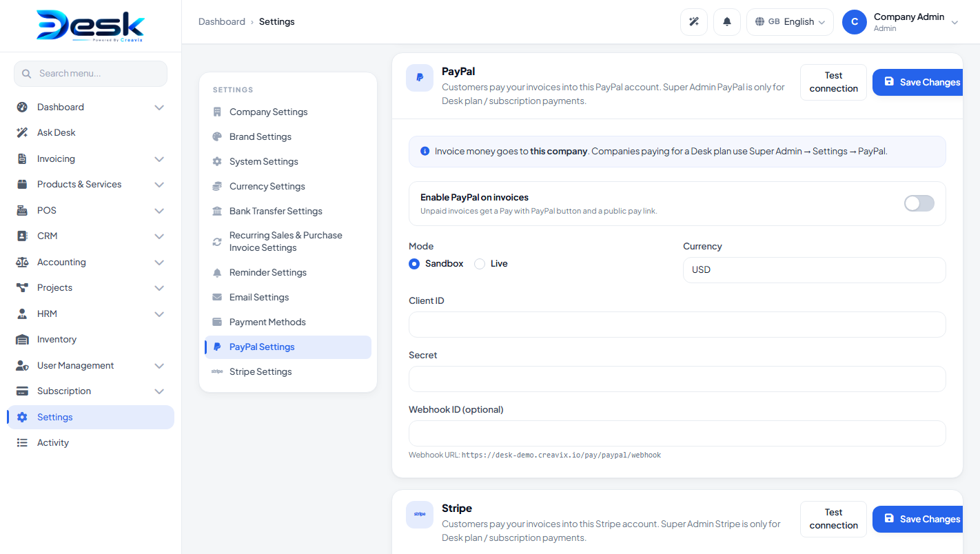This screenshot has width=980, height=554.
Task: Click the Desk logo
Action: coord(90,26)
